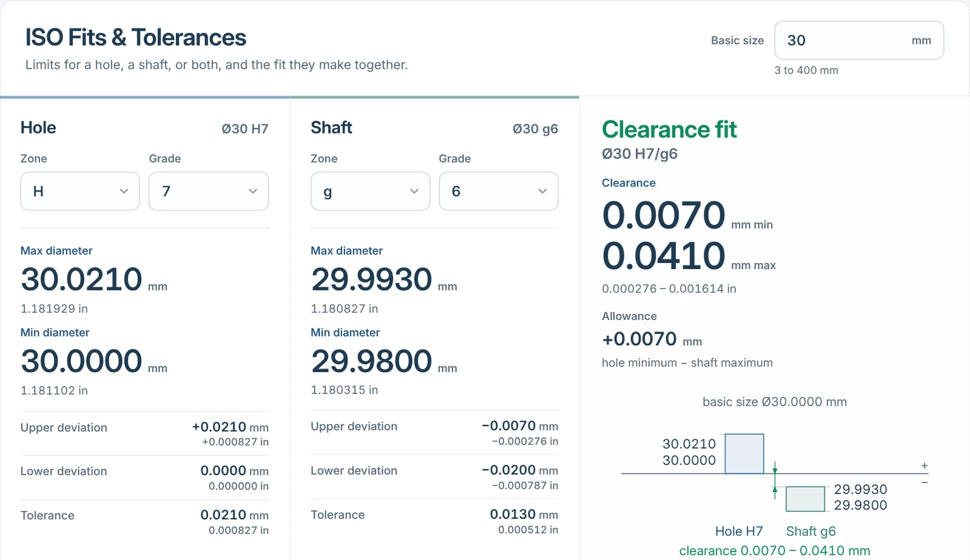
Task: Select the shaft max diameter 29.9930 value
Action: (x=372, y=279)
